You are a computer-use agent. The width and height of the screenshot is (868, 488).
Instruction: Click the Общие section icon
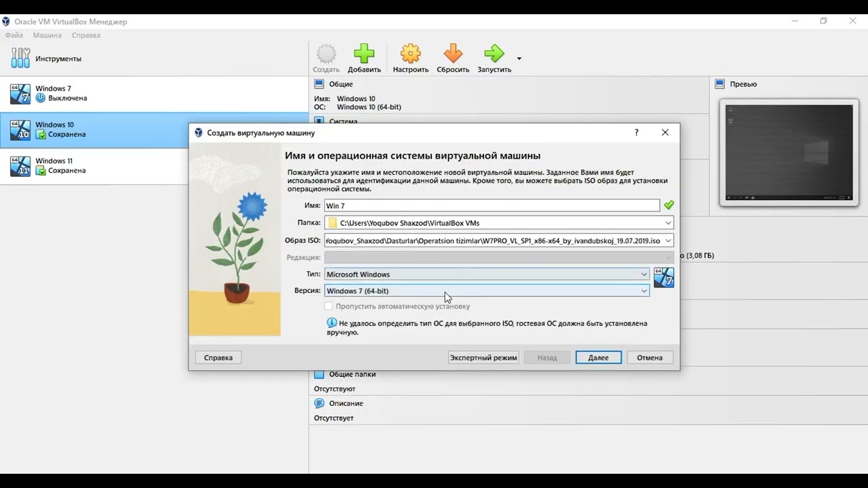[319, 84]
